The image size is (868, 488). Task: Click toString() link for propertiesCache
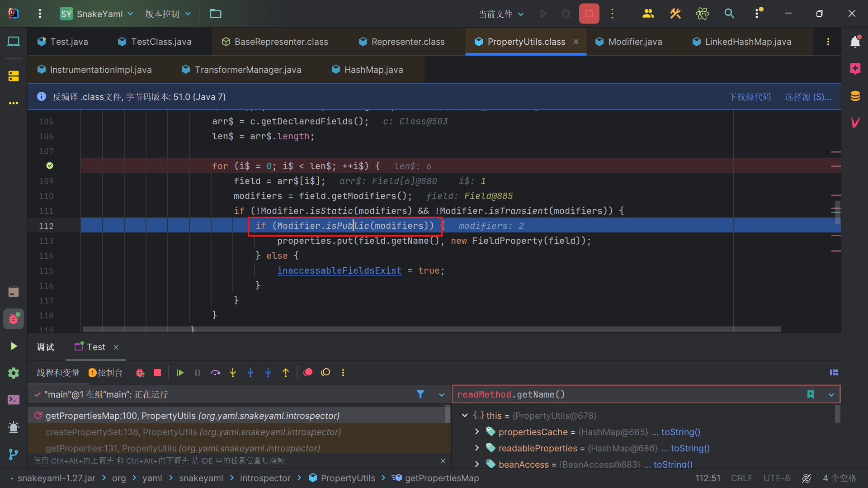[680, 432]
